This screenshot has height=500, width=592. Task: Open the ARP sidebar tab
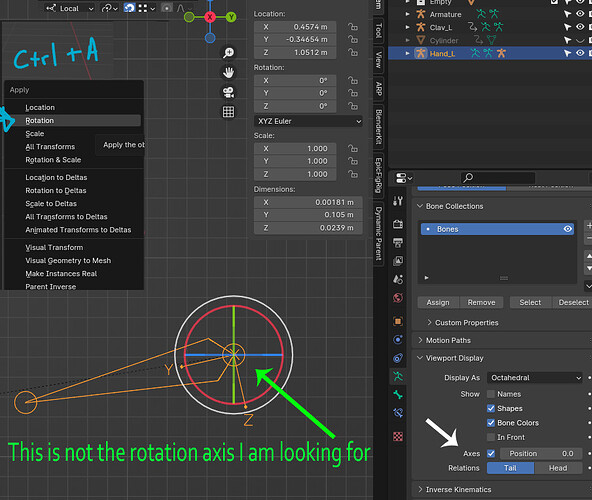click(378, 89)
